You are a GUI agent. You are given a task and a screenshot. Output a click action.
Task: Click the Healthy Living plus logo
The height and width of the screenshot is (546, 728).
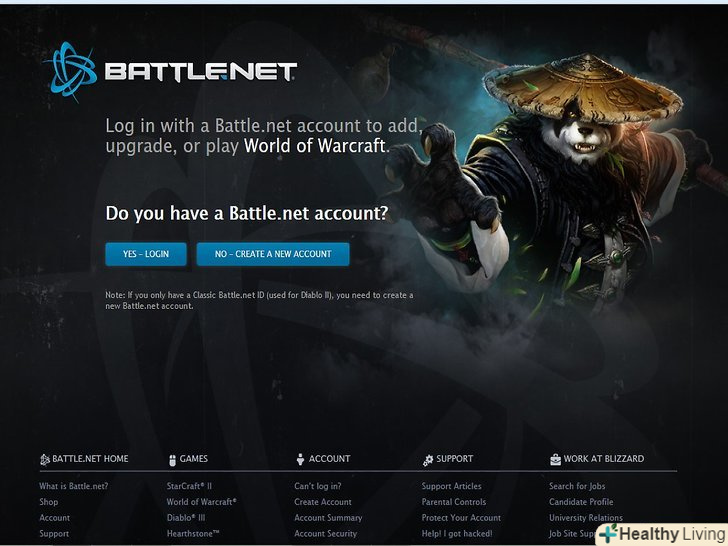click(609, 533)
